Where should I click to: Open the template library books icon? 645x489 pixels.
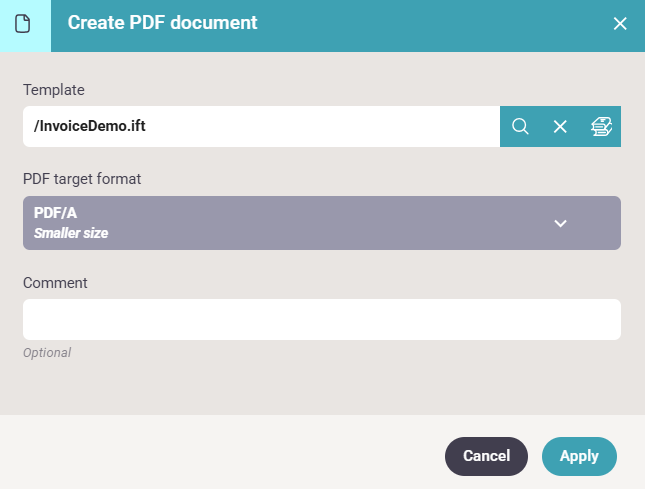click(x=601, y=126)
